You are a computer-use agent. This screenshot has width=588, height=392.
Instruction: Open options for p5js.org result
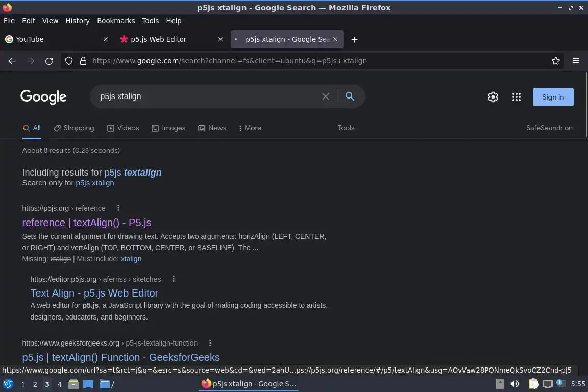point(118,208)
